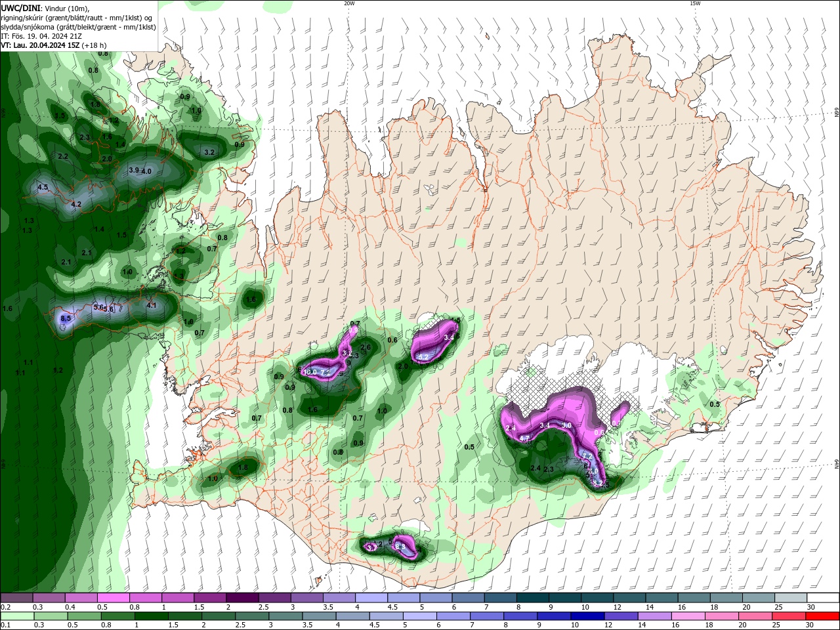Viewport: 840px width, 630px height.
Task: Click the 3.9 value in the Westfjords
Action: [133, 170]
